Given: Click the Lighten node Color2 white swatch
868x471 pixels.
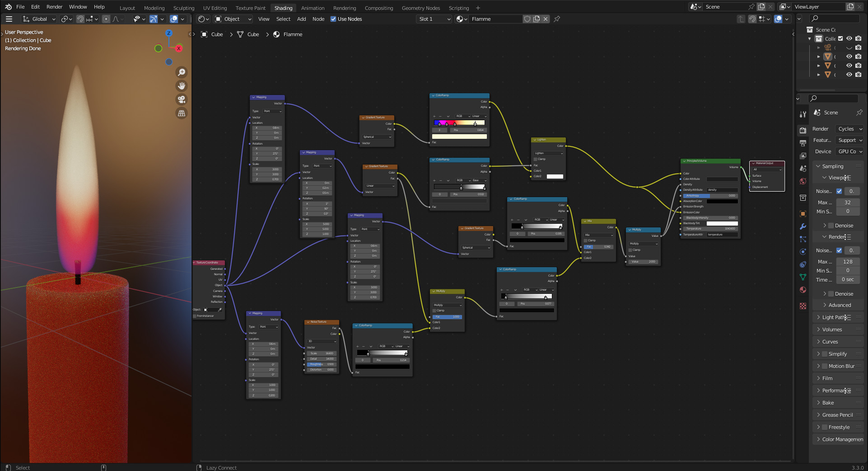Looking at the screenshot, I should point(555,176).
